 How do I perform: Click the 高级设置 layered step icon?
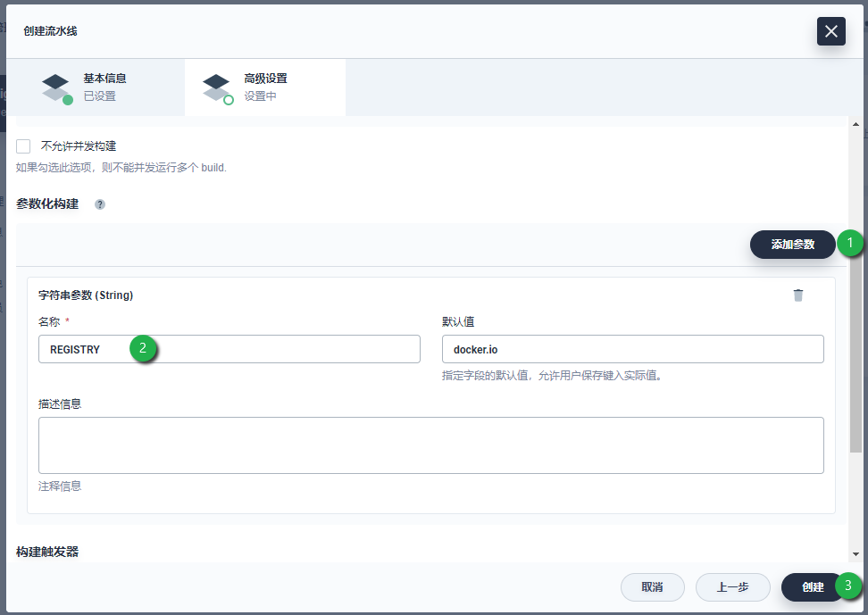point(217,88)
